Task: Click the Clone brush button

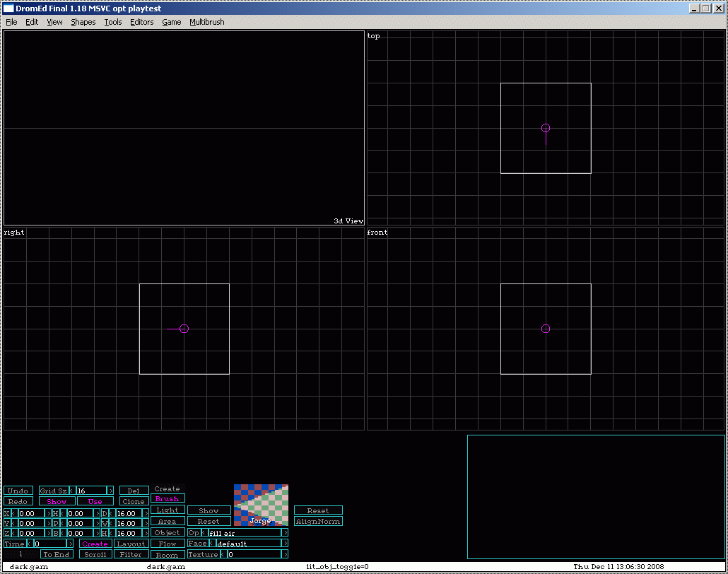Action: pyautogui.click(x=134, y=501)
